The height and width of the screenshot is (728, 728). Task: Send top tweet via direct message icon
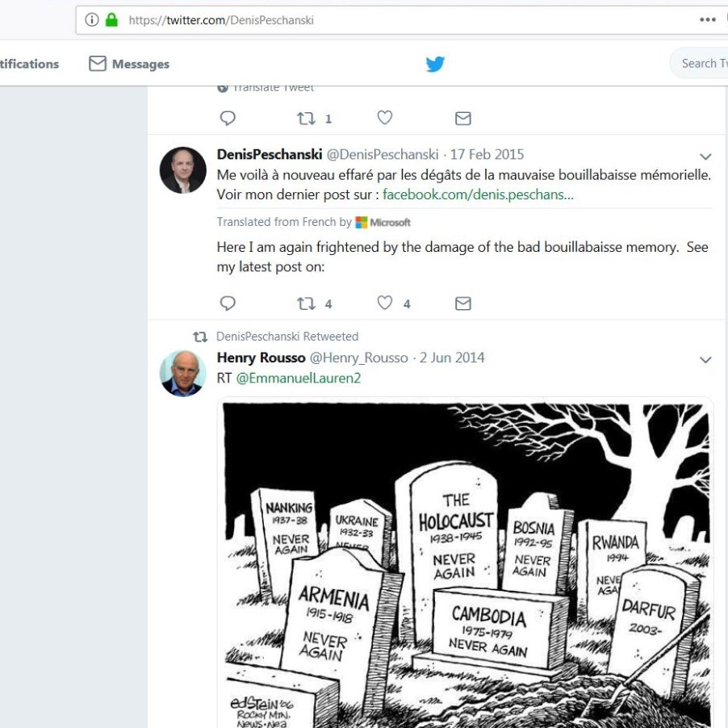pos(463,119)
